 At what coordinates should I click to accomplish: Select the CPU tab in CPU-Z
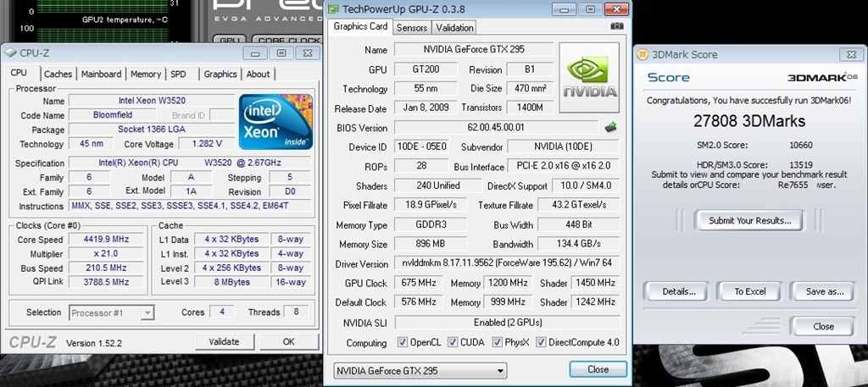[x=19, y=73]
